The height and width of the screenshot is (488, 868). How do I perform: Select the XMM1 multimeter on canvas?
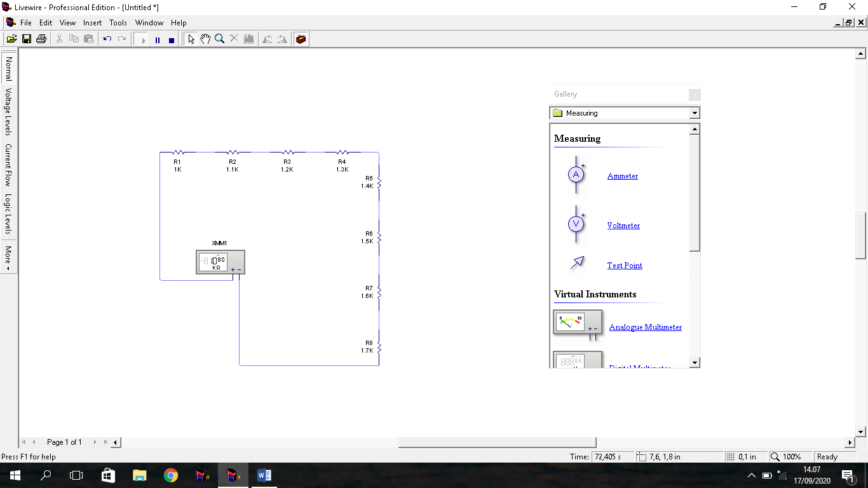click(x=220, y=262)
